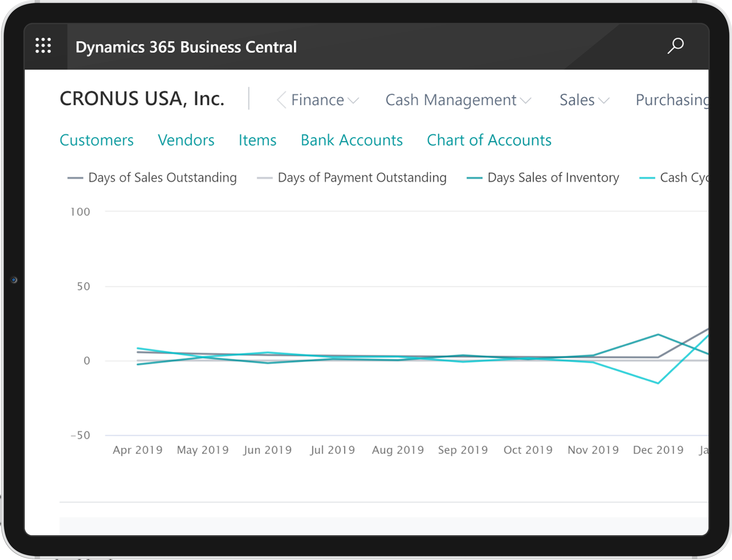Open the app launcher waffle icon
Viewport: 732px width, 560px height.
point(43,45)
